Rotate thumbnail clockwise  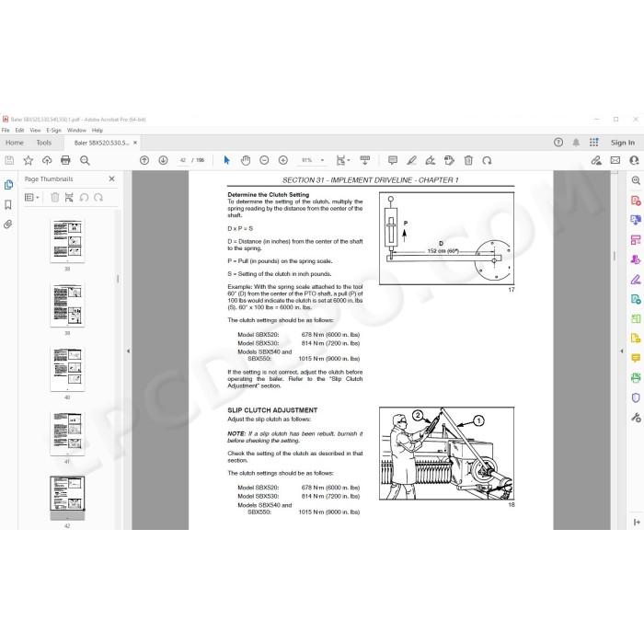[x=98, y=198]
